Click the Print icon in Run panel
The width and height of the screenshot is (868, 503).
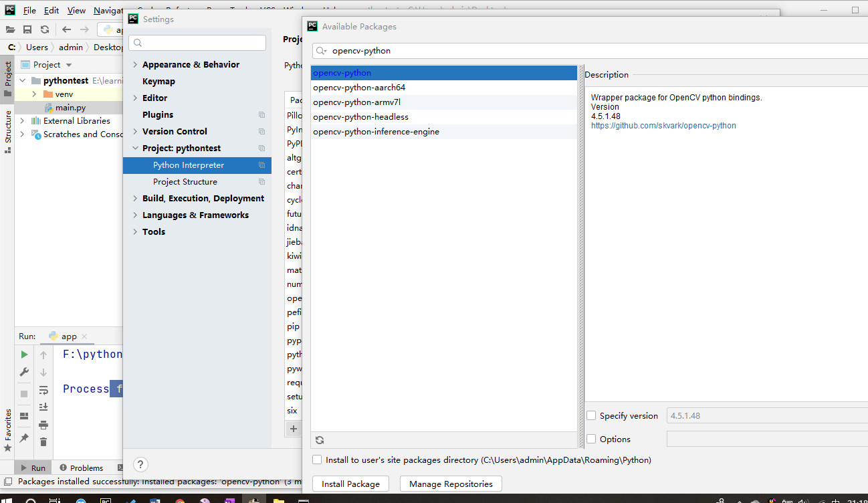(43, 424)
